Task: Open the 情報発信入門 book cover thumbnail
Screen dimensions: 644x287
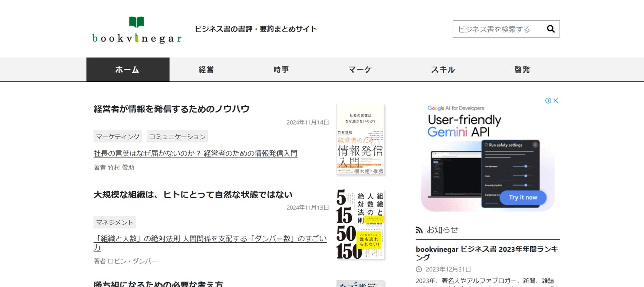Action: 360,139
